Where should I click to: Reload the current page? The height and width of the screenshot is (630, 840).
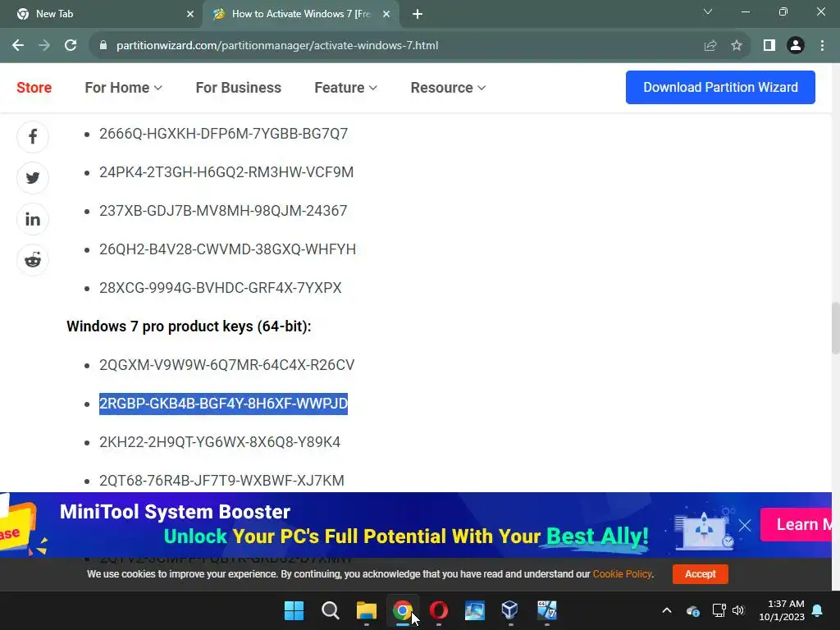coord(71,46)
